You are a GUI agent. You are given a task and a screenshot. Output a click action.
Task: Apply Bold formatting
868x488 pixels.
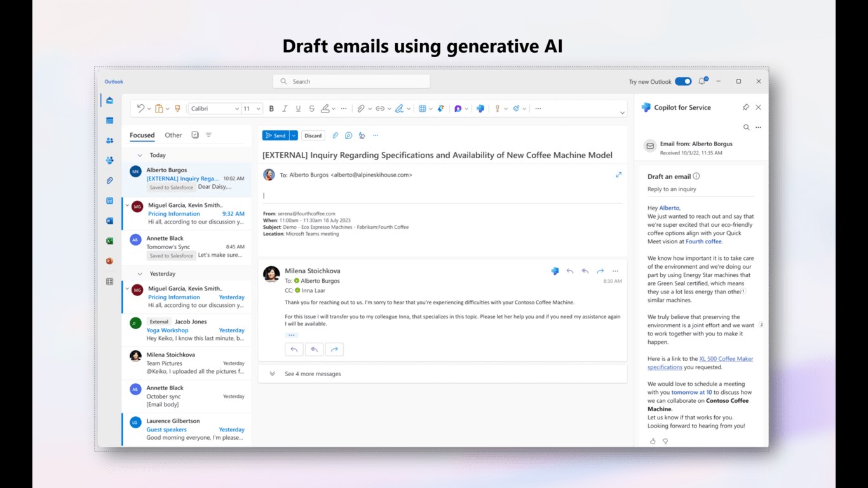(271, 109)
